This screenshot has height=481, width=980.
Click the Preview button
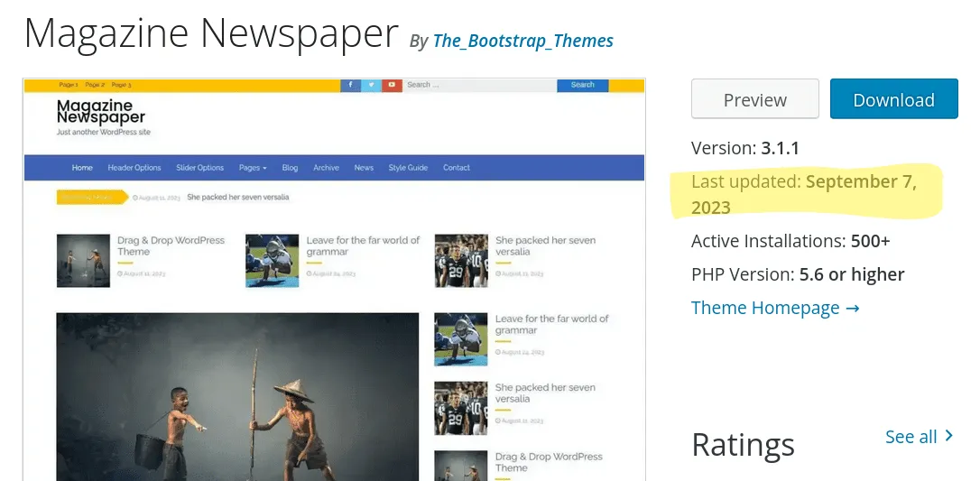(x=755, y=98)
